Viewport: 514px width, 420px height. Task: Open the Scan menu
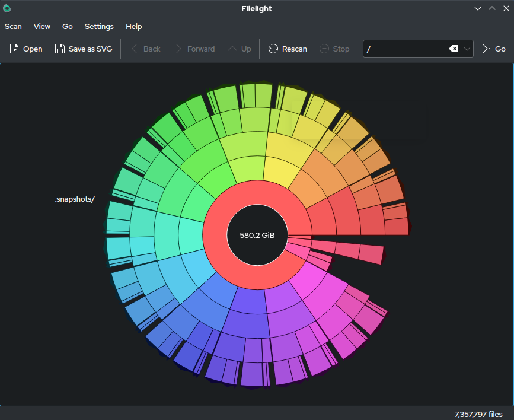pos(13,27)
